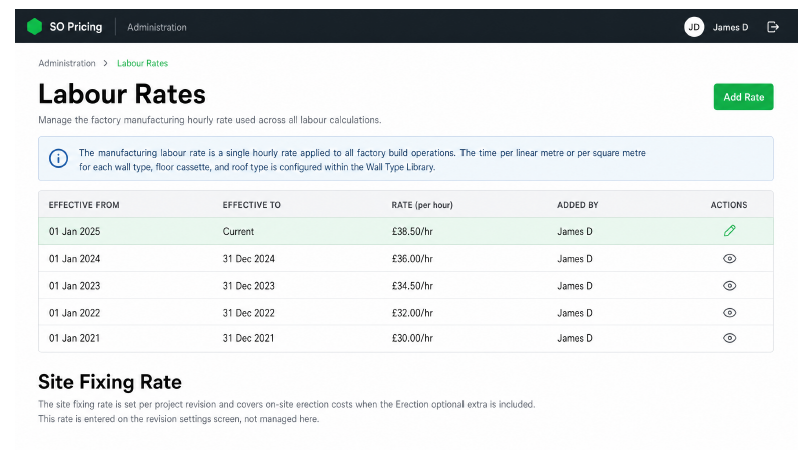Viewport: 809px width, 452px height.
Task: Click the 01 Jan 2022 date cell
Action: coord(75,313)
